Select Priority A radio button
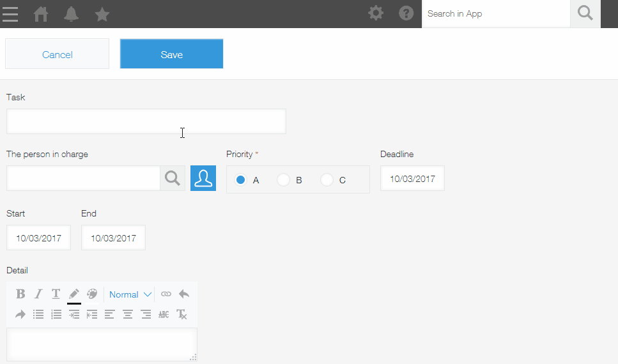Screen dimensions: 618x364 (240, 179)
